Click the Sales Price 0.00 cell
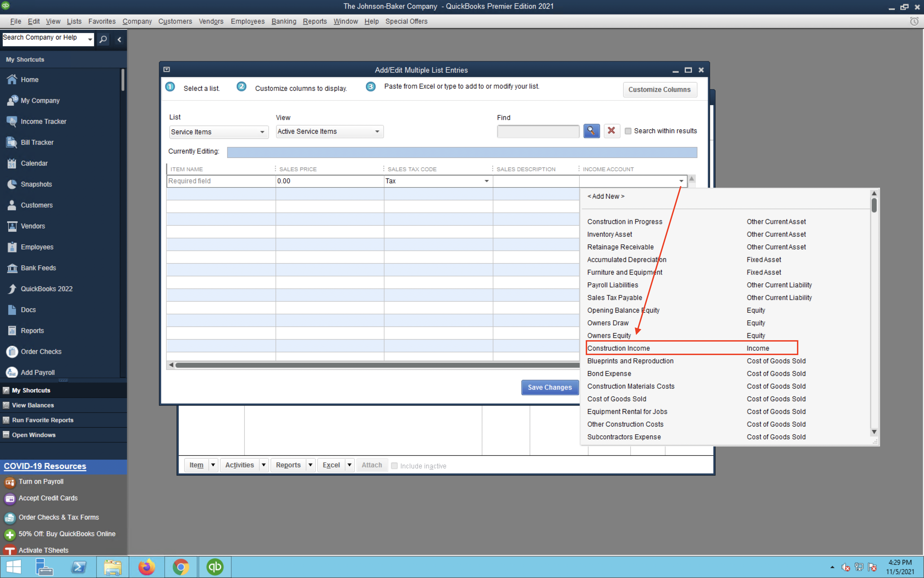 tap(329, 181)
